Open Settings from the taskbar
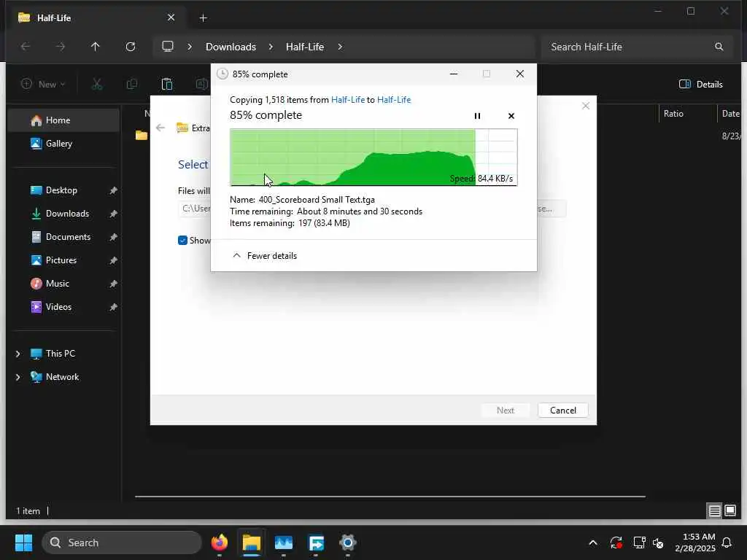Screen dimensions: 747x560 [x=348, y=542]
